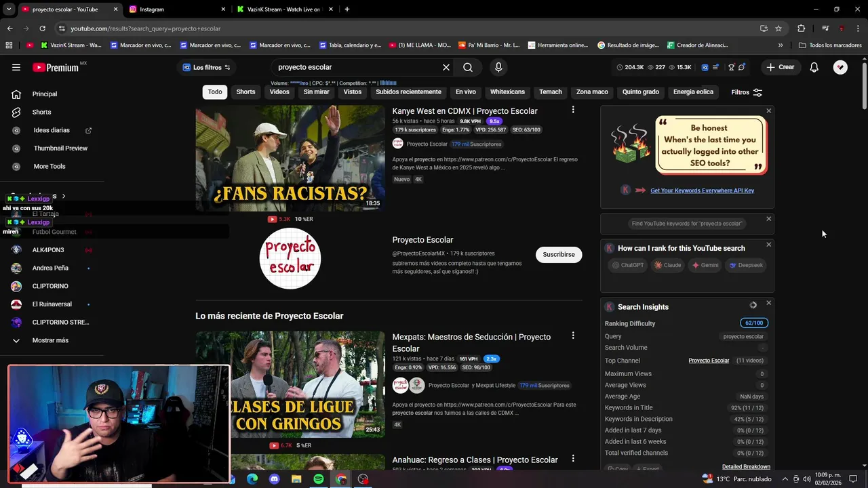Close the Keywords Everywhere ad banner

point(768,110)
